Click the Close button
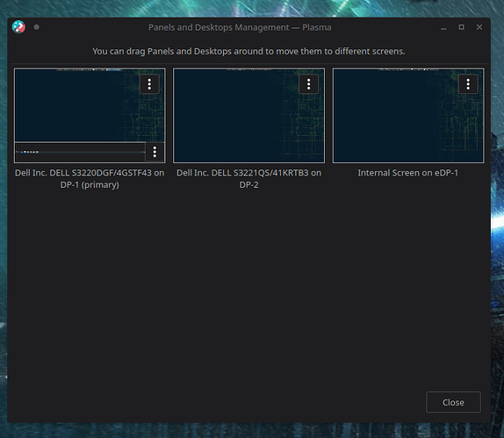Viewport: 504px width, 438px height. pos(453,402)
